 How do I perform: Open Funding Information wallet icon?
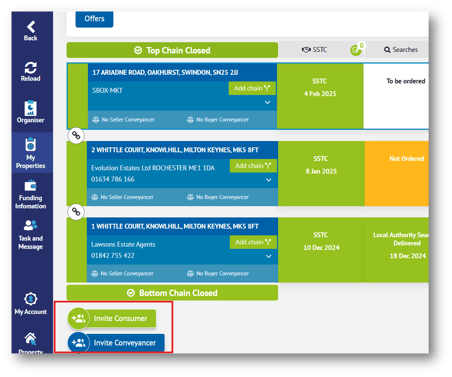30,186
